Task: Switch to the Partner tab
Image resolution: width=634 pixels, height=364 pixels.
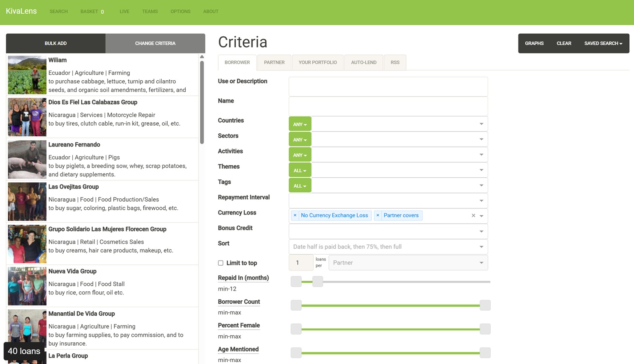Action: [x=274, y=62]
